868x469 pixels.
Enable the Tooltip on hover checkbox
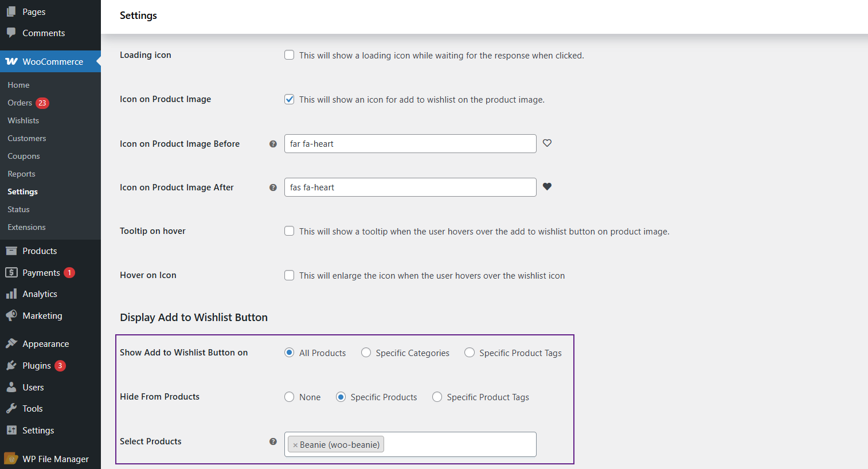point(290,231)
